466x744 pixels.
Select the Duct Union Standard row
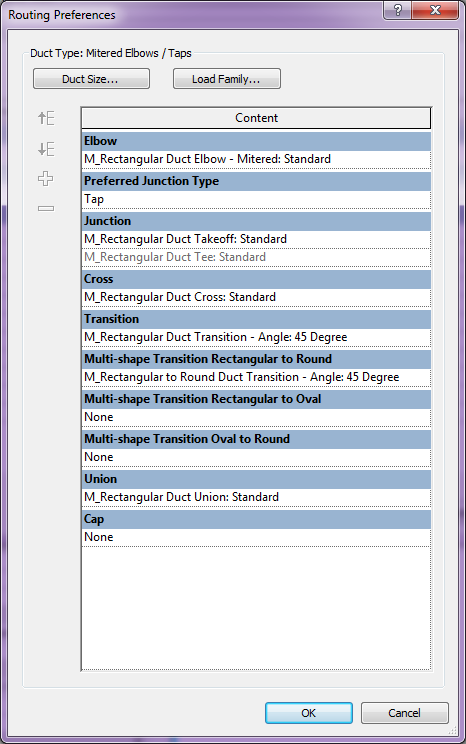coord(256,497)
